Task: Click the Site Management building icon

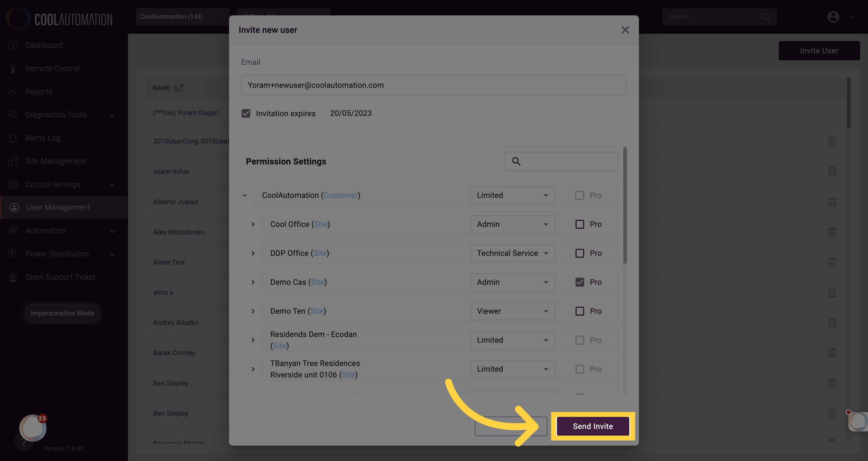Action: tap(13, 161)
